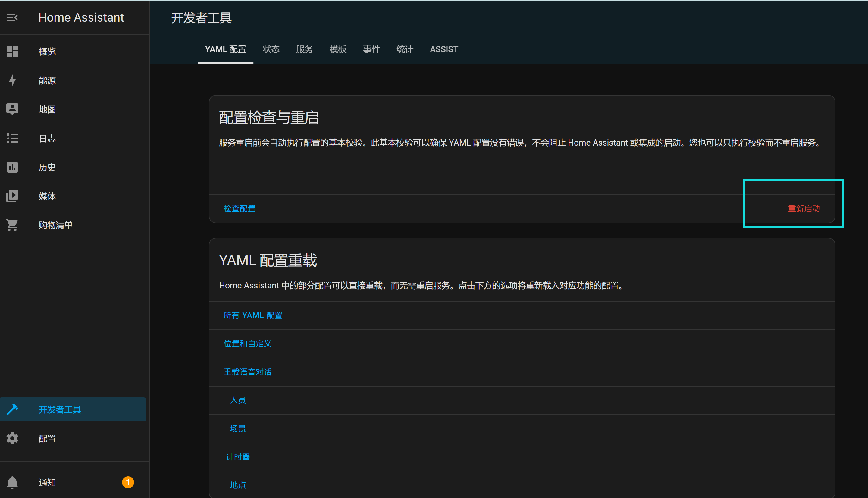This screenshot has width=868, height=498.
Task: Reload 位置和自定义 configuration
Action: click(x=247, y=344)
